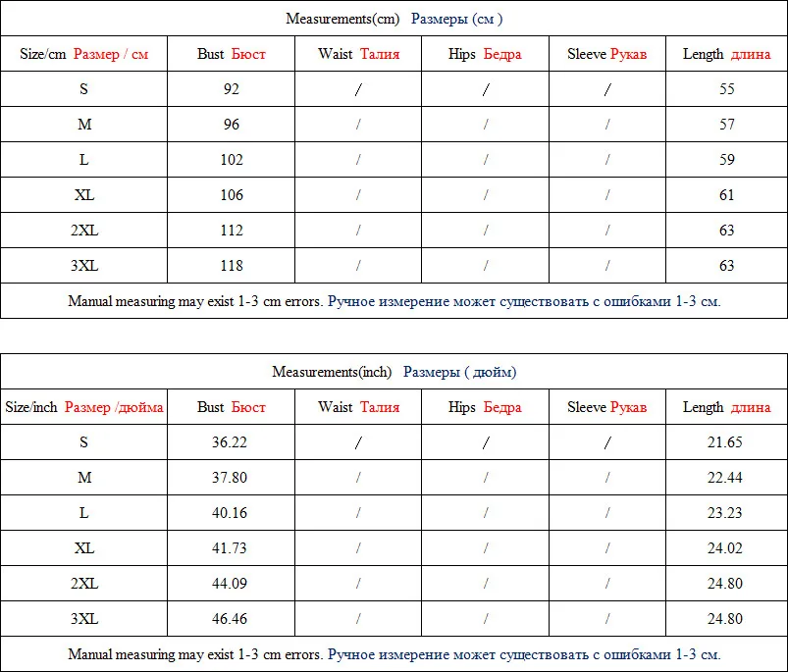This screenshot has height=672, width=788.
Task: Click the length 24.80 in the 3XL inch row
Action: tap(724, 618)
